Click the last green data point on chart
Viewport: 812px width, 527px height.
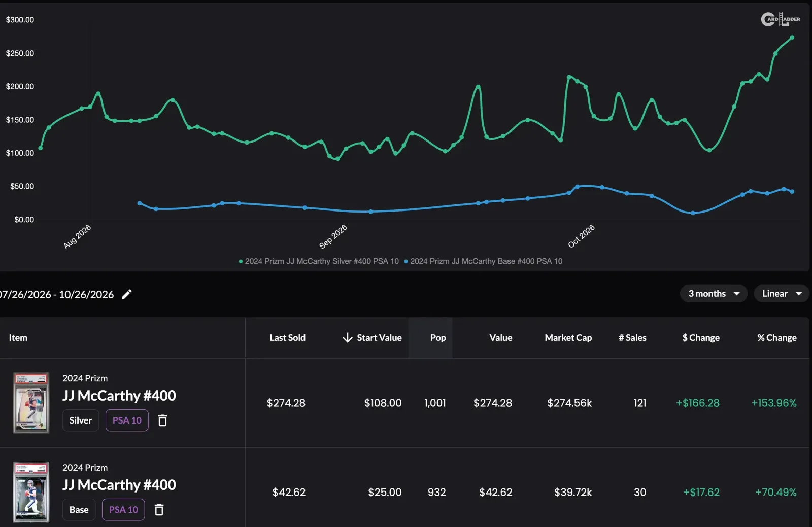792,38
